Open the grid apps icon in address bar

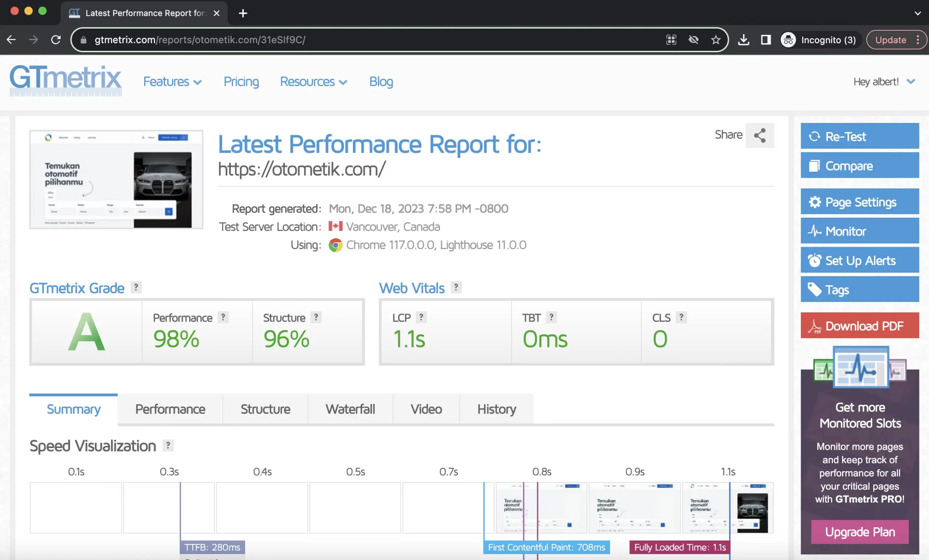coord(671,40)
